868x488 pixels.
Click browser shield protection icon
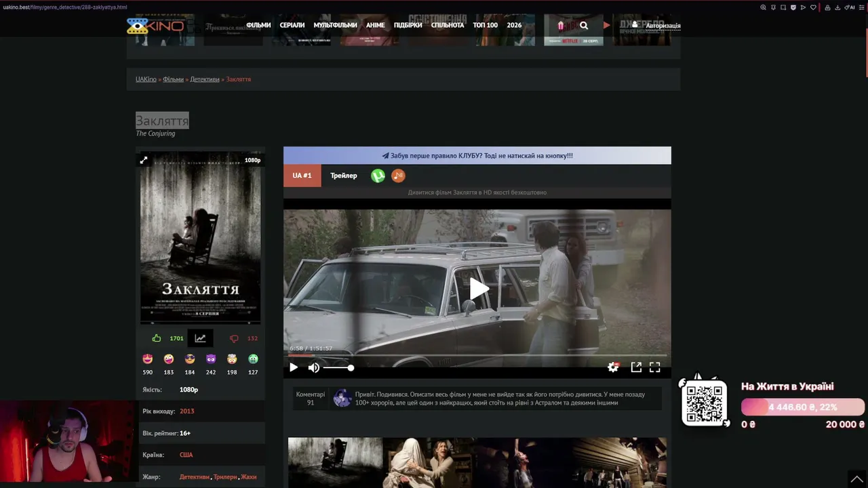click(793, 7)
